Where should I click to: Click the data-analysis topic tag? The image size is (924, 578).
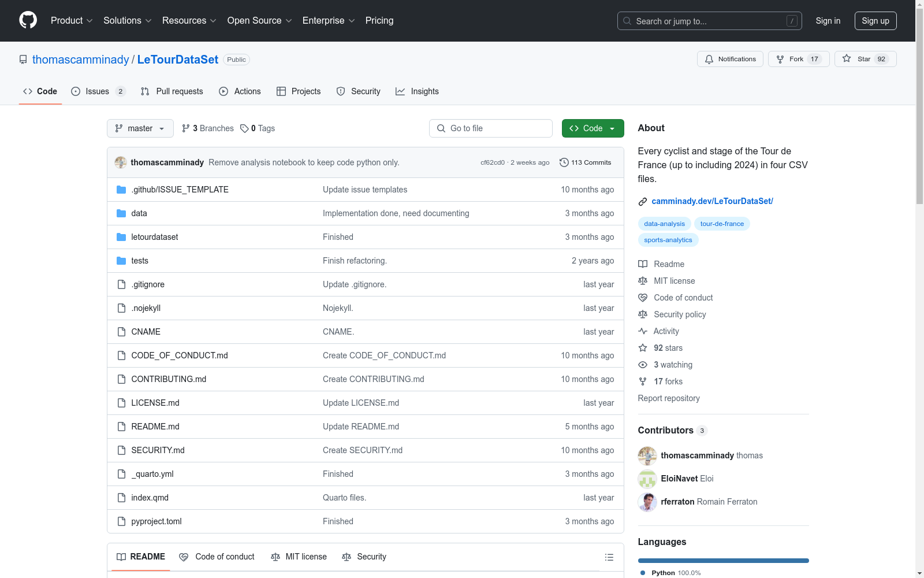coord(664,224)
